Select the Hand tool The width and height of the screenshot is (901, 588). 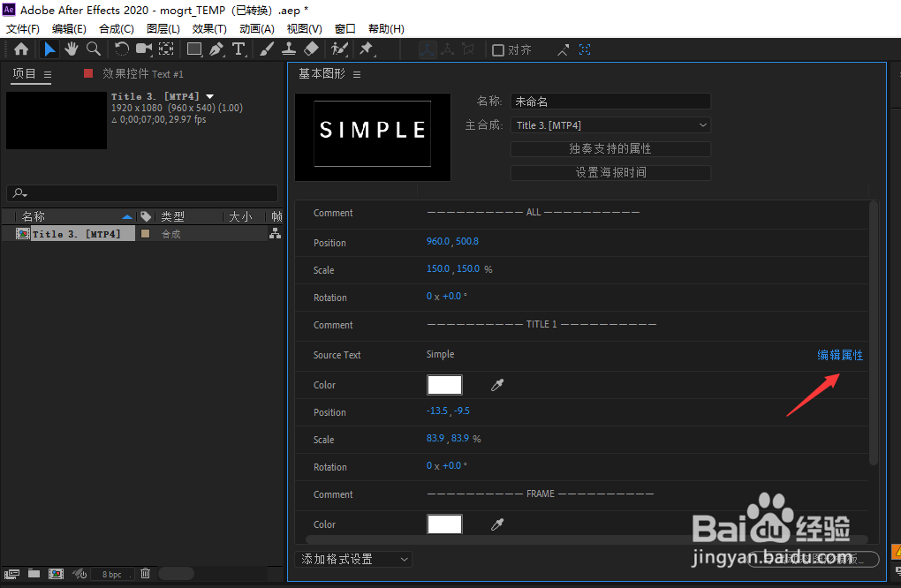(x=72, y=49)
